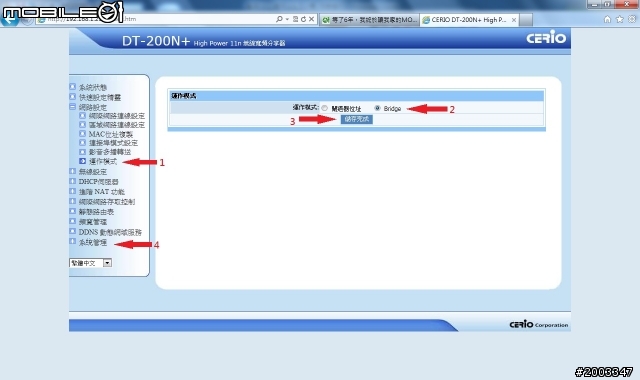
Task: Open the 繁體中文 language dropdown
Action: [91, 263]
